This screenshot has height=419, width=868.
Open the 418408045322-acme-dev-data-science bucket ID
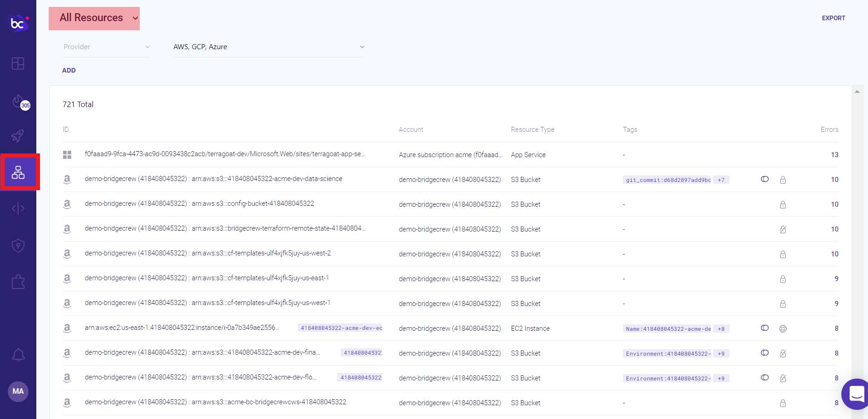(x=213, y=179)
